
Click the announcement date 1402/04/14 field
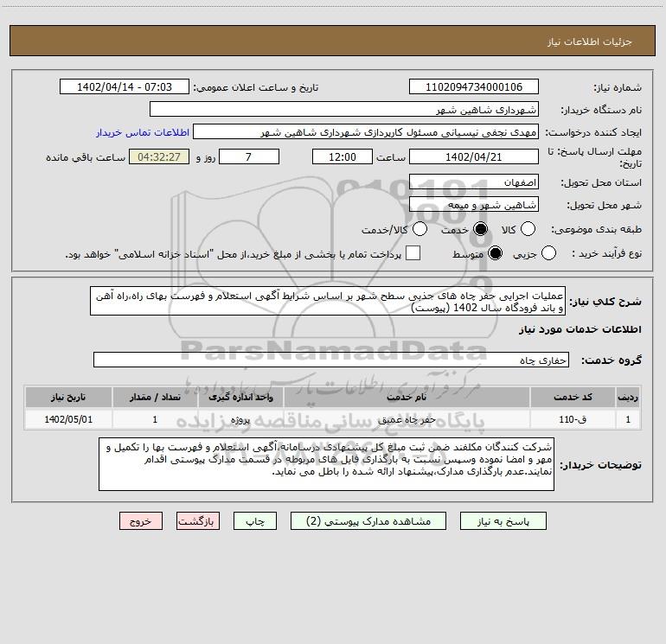point(125,87)
